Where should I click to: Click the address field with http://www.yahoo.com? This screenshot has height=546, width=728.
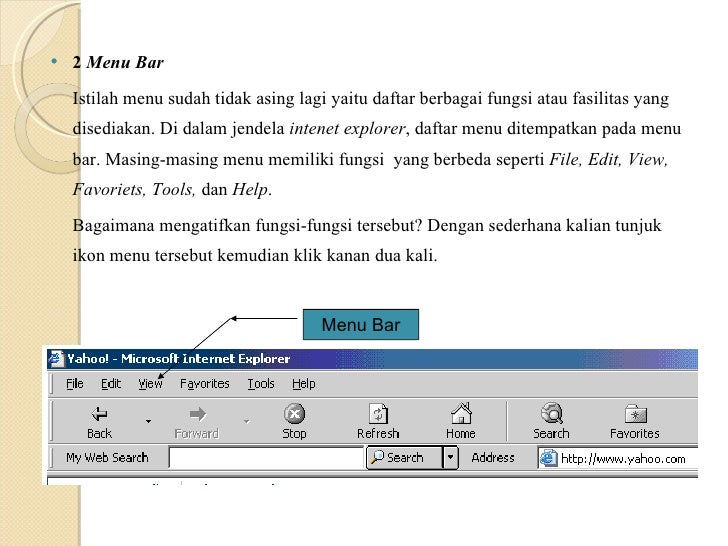618,459
